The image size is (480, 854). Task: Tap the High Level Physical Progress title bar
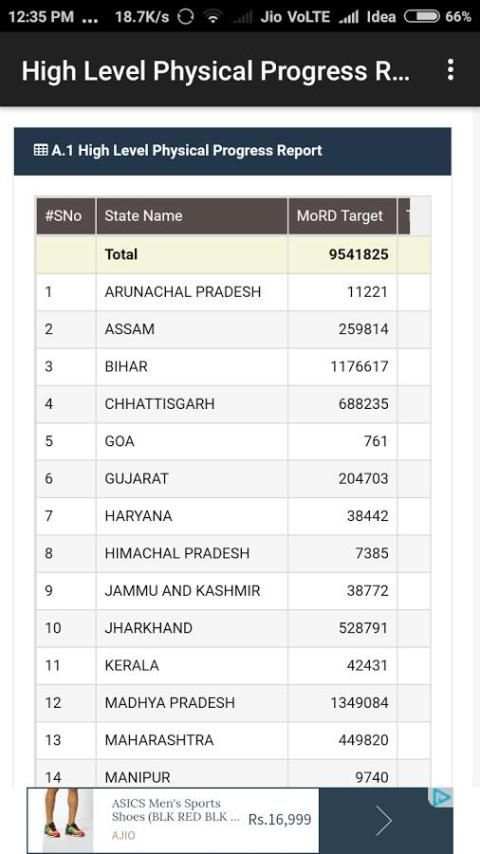(x=216, y=71)
